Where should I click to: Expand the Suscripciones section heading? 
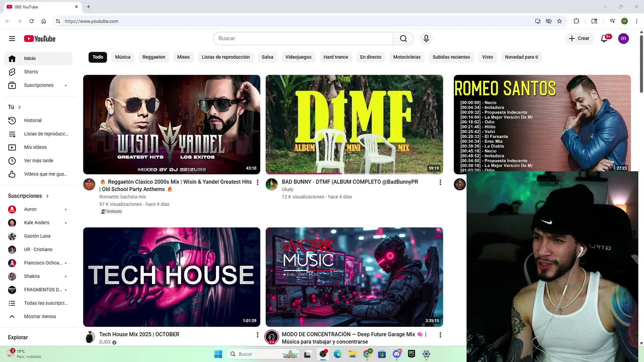(x=29, y=196)
